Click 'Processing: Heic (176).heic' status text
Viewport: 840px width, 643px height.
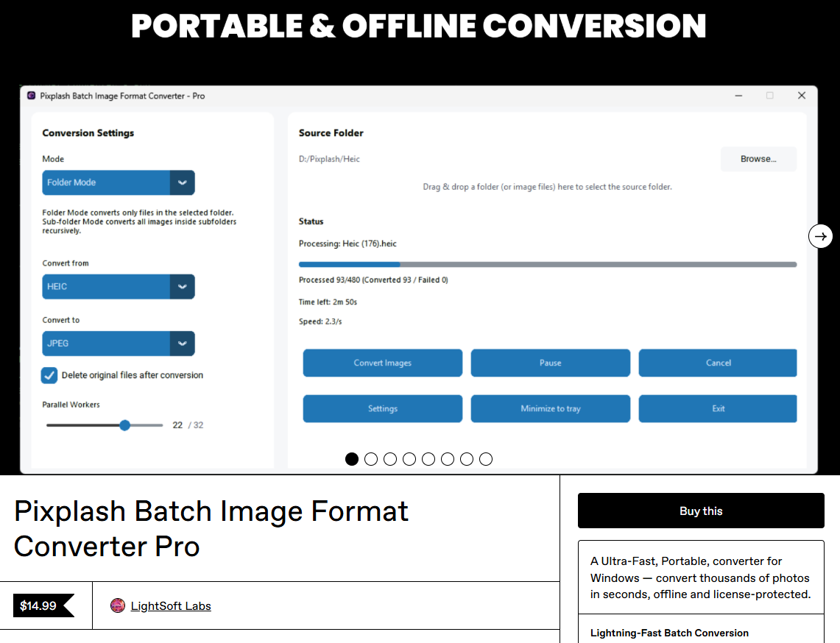point(347,244)
